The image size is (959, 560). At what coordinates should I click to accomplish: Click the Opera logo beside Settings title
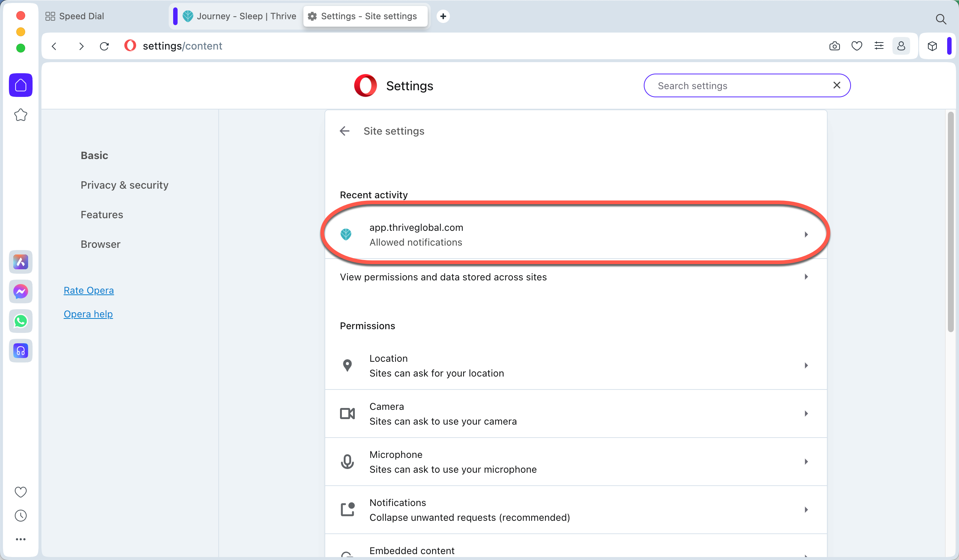(365, 85)
